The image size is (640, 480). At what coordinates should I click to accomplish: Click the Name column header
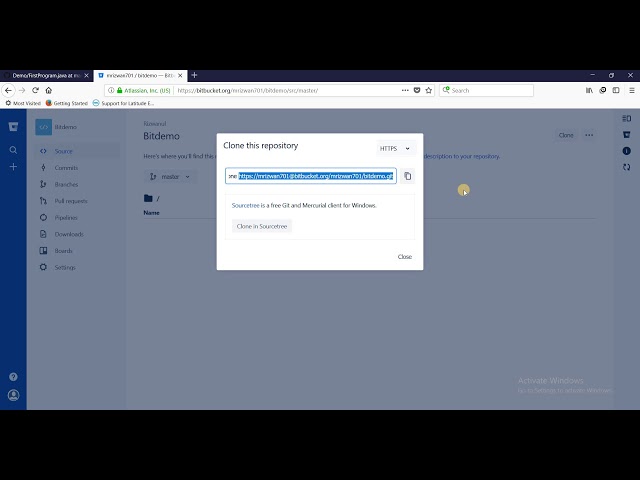point(151,213)
